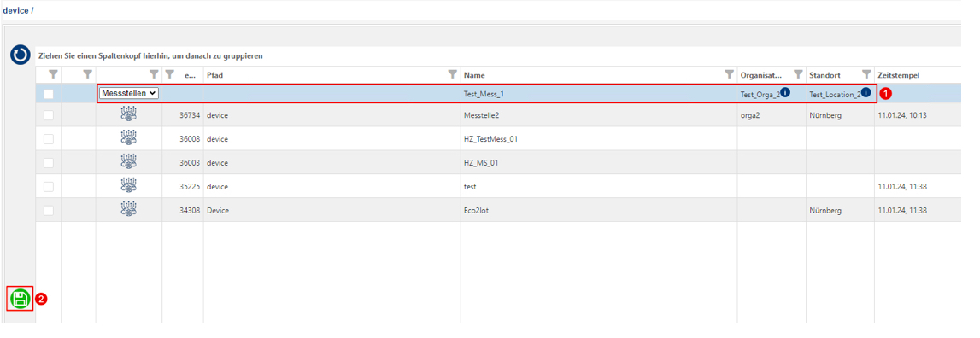
Task: Tick checkbox for HZ_MS_01 row
Action: 48,163
